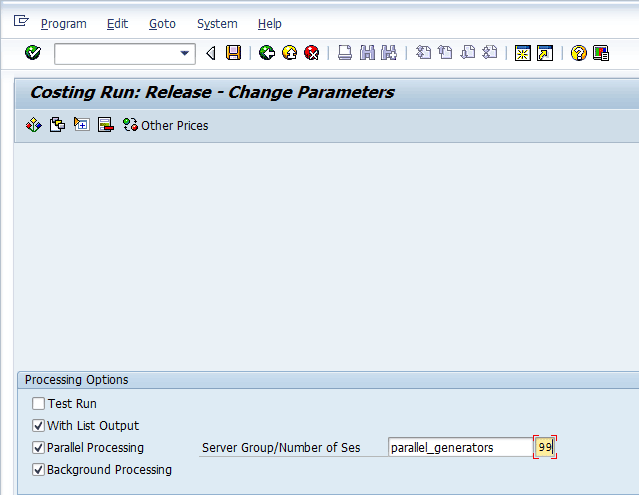
Task: Open the System menu
Action: (x=217, y=24)
